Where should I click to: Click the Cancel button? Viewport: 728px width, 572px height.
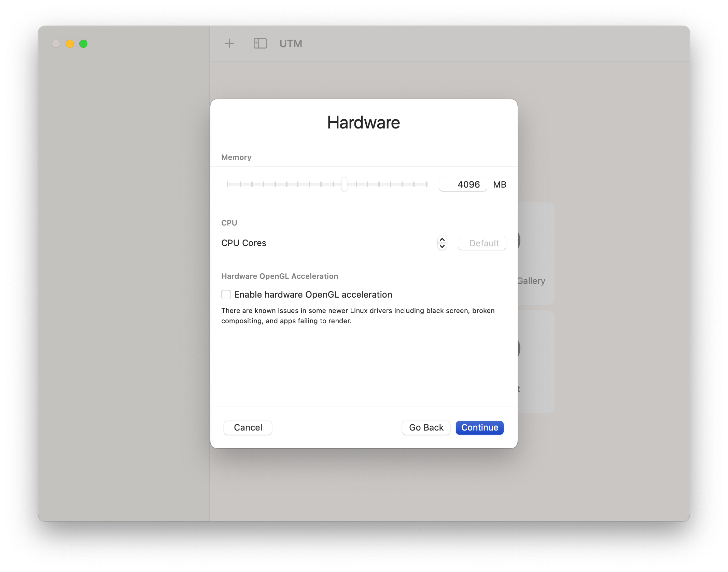click(x=248, y=427)
